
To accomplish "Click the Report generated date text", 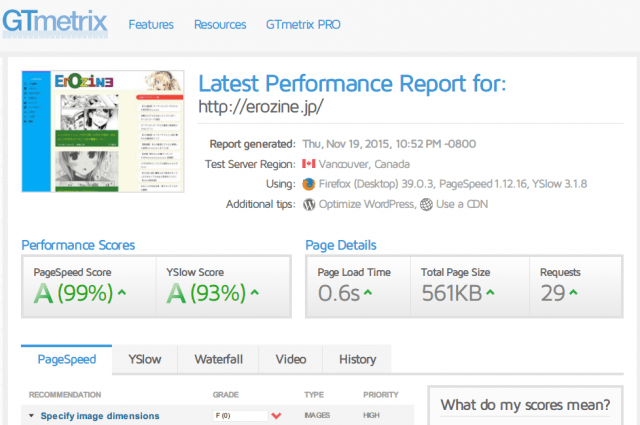I will coord(389,144).
